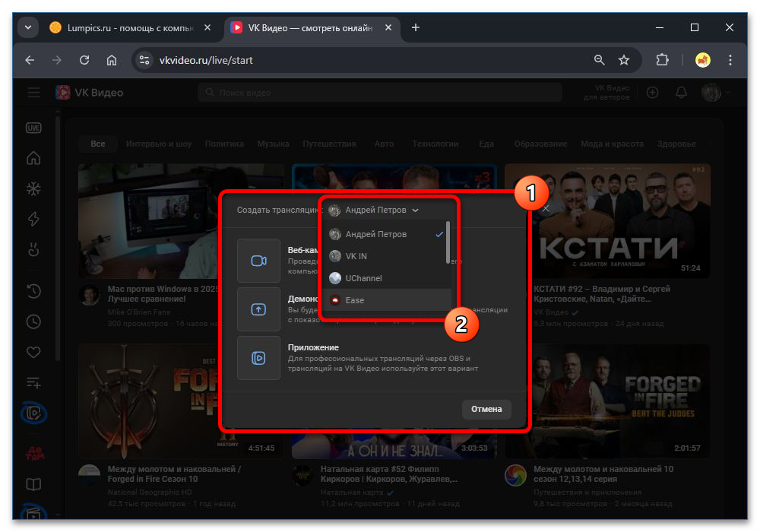
Task: Select the Образование category
Action: (x=540, y=144)
